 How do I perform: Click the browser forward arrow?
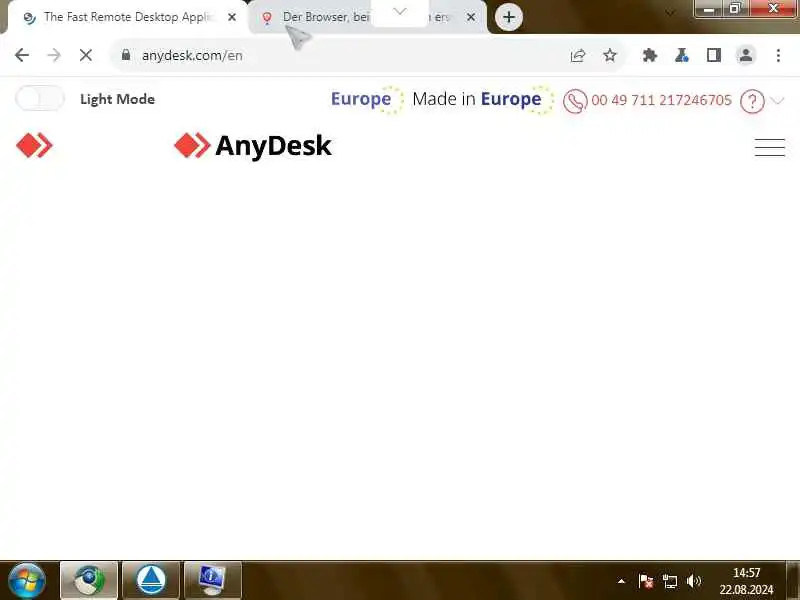pyautogui.click(x=54, y=55)
